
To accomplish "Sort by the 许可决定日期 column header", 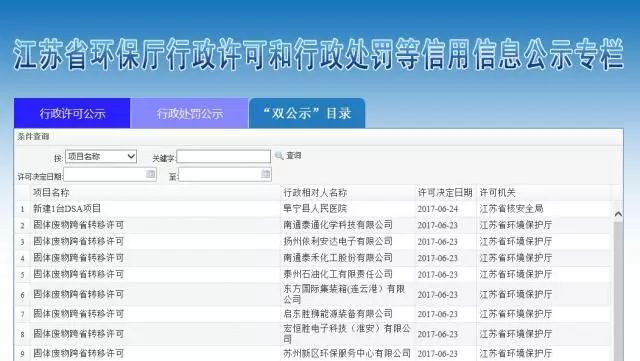I will click(x=444, y=192).
